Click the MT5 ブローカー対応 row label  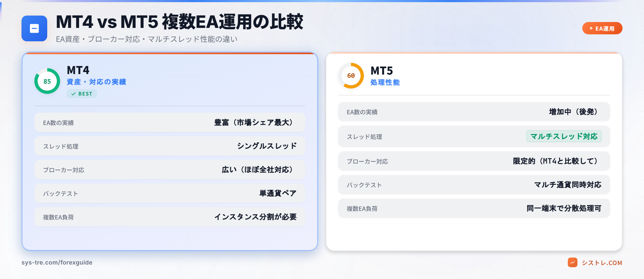[x=367, y=161]
